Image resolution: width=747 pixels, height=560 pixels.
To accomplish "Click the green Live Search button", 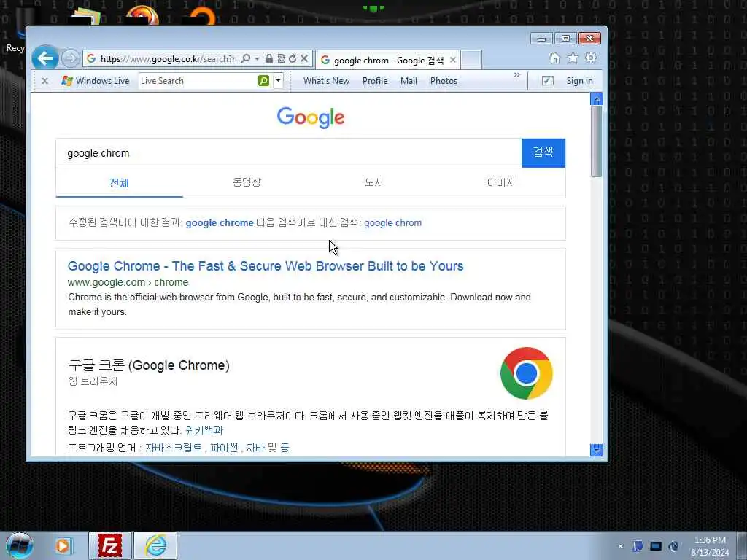I will [263, 81].
